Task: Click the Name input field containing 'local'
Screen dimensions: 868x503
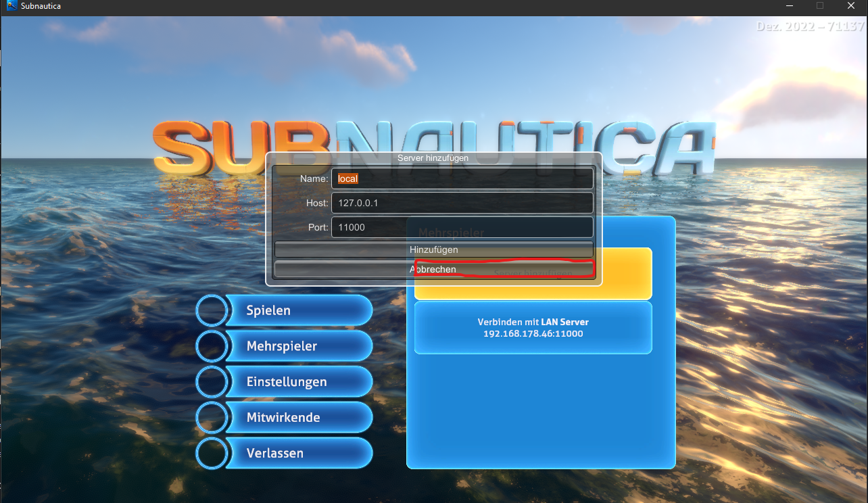Action: click(462, 178)
